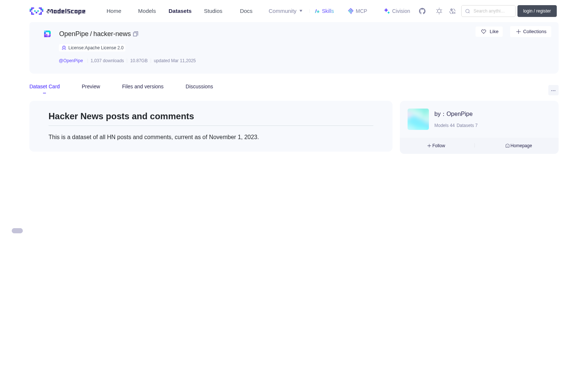
Task: Open the GitHub icon link
Action: 422,11
